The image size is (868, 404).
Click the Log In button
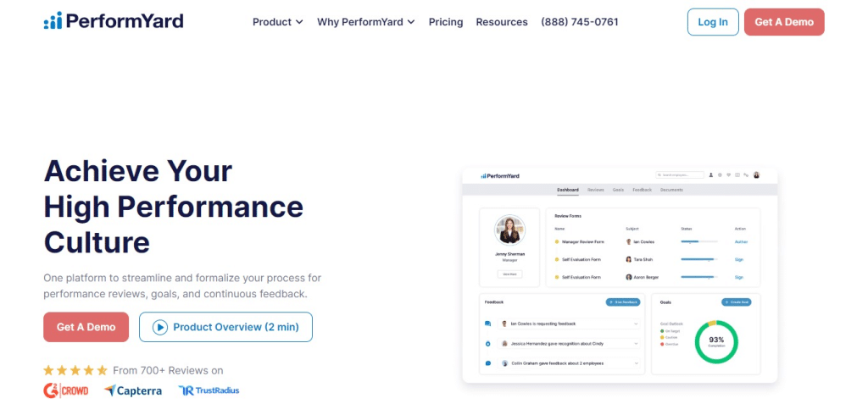(x=713, y=22)
